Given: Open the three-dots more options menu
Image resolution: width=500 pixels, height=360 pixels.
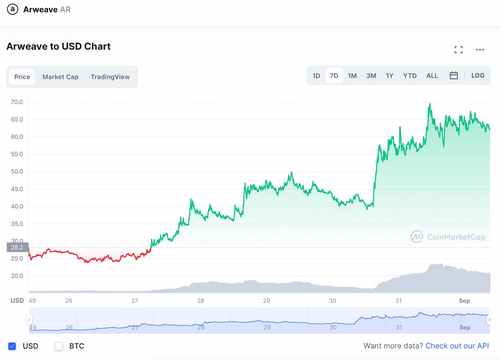Looking at the screenshot, I should (x=480, y=50).
